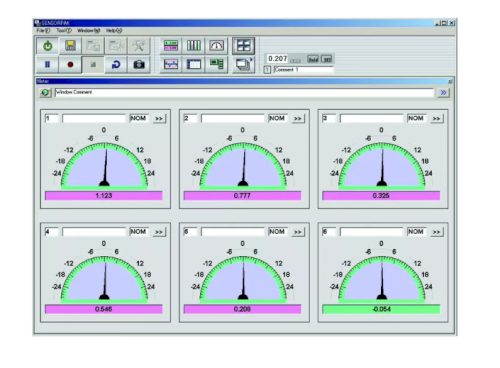Viewport: 500px width, 368px height.
Task: Open the Window menu
Action: [x=89, y=31]
